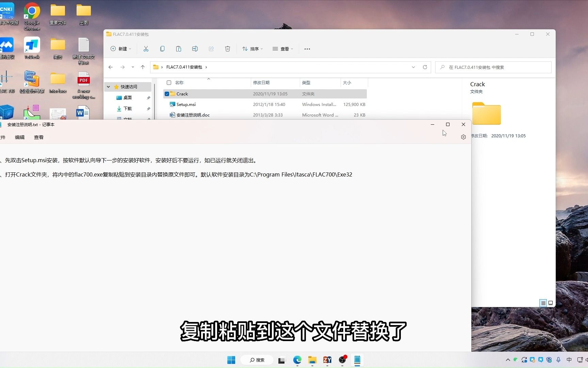
Task: Select the 新建 文本文档.txt desktop file
Action: pyautogui.click(x=84, y=51)
